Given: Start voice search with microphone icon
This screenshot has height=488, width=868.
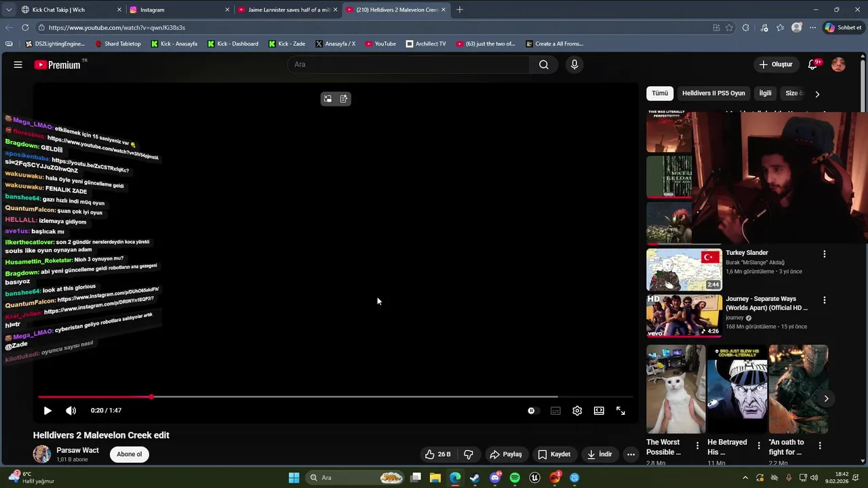Looking at the screenshot, I should point(574,64).
